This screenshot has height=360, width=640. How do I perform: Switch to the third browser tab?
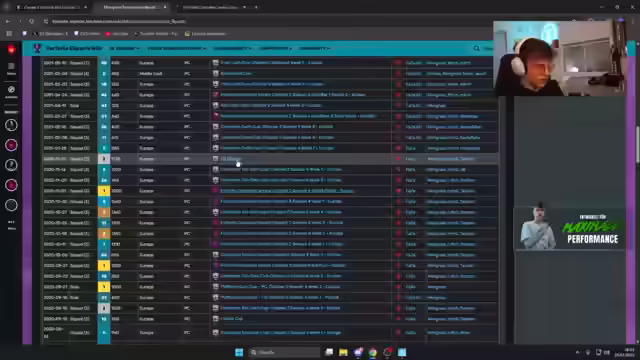(x=214, y=7)
